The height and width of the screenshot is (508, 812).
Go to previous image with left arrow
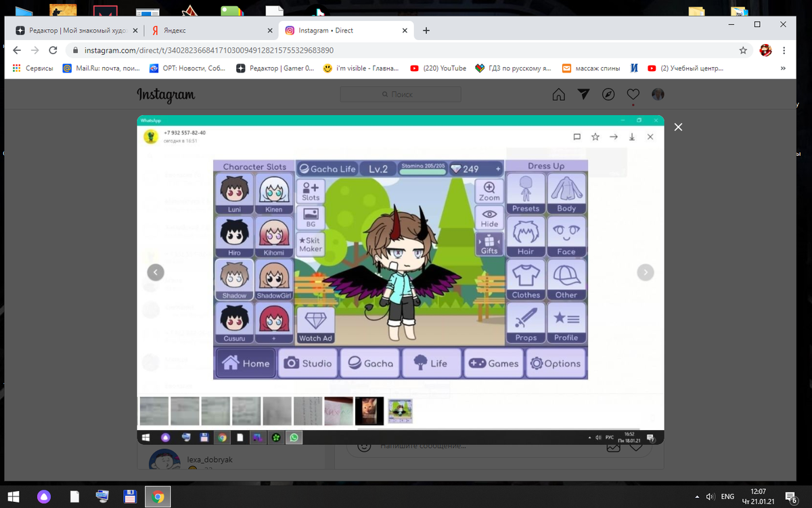[x=156, y=272]
